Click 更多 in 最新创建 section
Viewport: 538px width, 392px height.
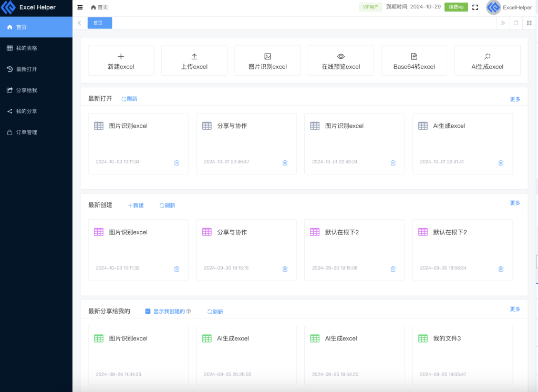(x=515, y=203)
